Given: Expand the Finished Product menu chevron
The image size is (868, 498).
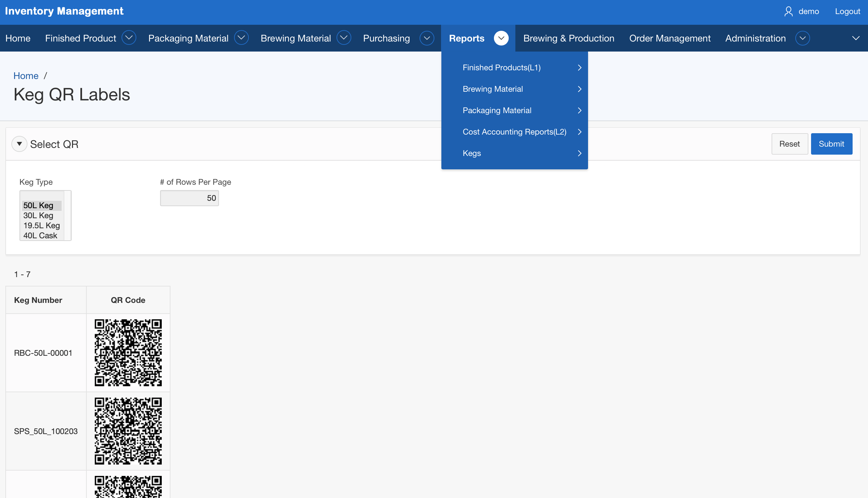Looking at the screenshot, I should (x=129, y=38).
